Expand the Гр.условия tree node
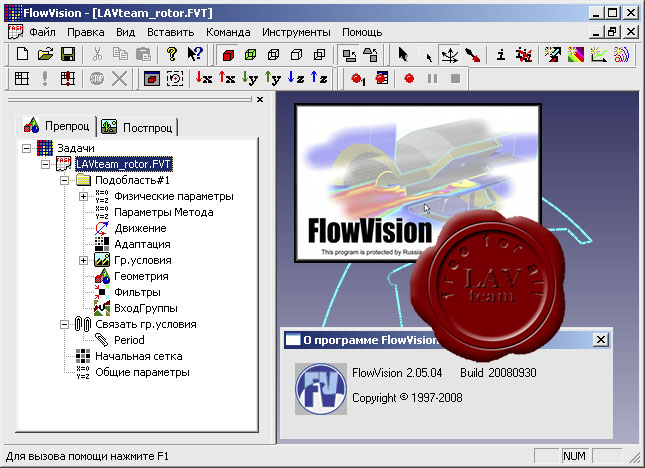 point(83,260)
